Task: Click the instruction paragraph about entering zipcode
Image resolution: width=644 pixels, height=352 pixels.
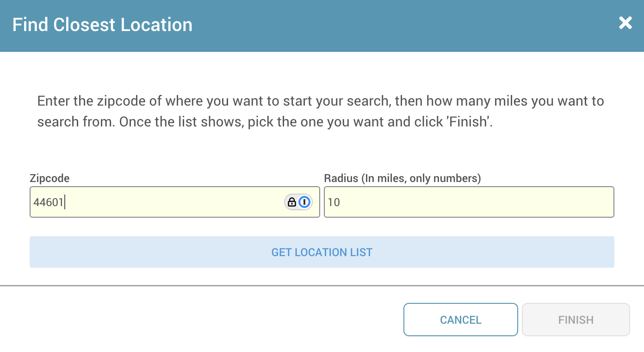Action: click(321, 112)
